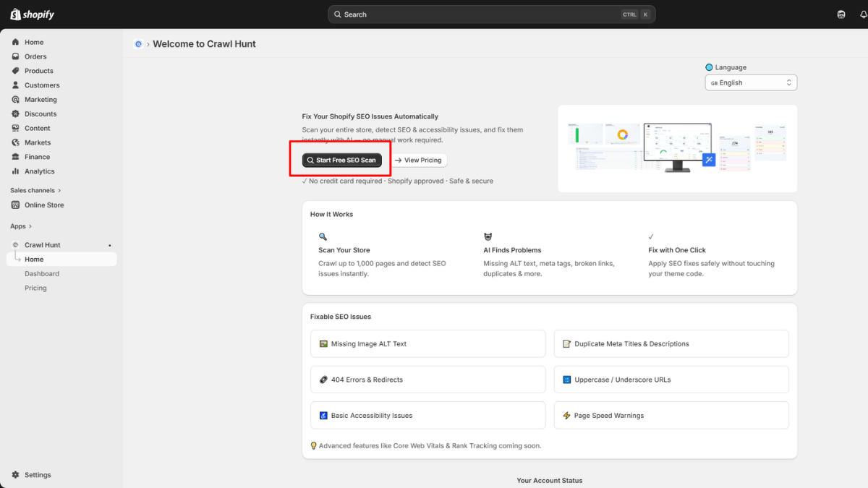
Task: Open Crawl Hunt Home sub-item
Action: 61,260
